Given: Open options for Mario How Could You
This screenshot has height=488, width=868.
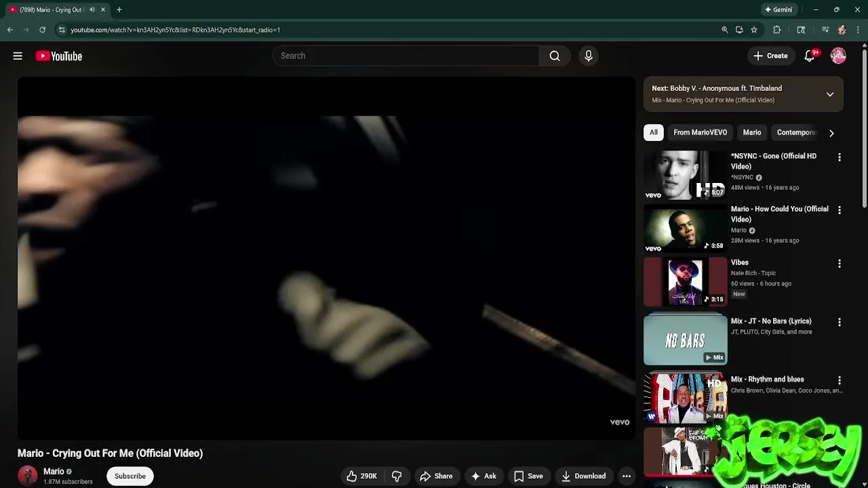Looking at the screenshot, I should 840,210.
